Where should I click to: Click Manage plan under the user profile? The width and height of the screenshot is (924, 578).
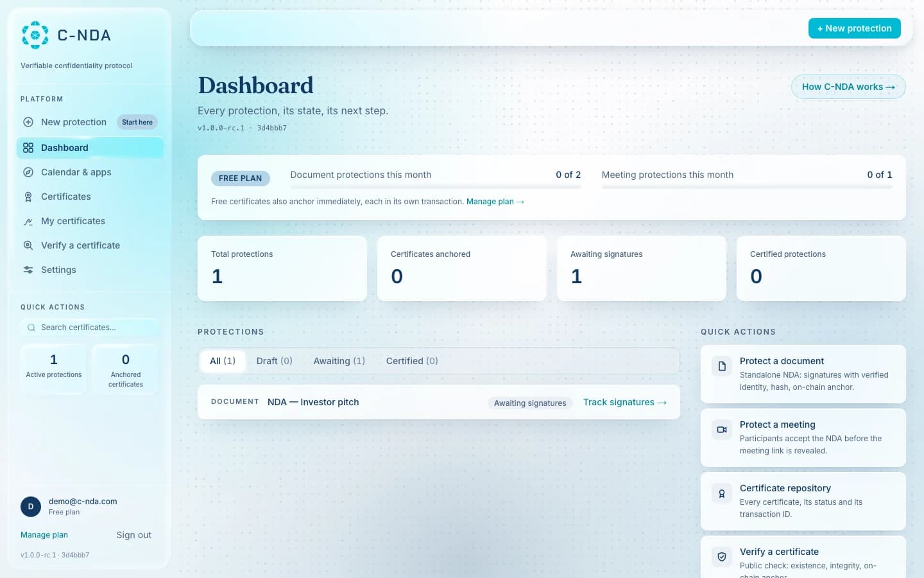pyautogui.click(x=44, y=535)
